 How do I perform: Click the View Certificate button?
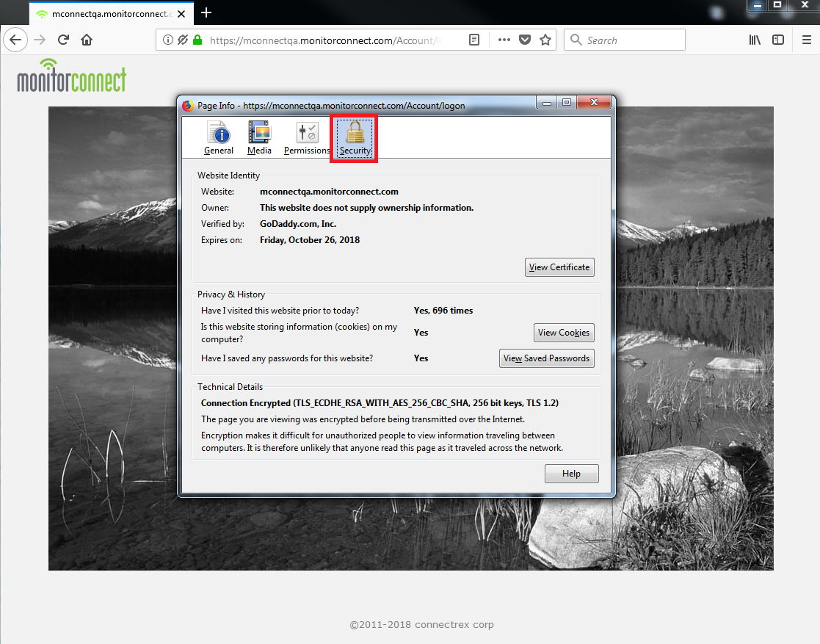(559, 267)
